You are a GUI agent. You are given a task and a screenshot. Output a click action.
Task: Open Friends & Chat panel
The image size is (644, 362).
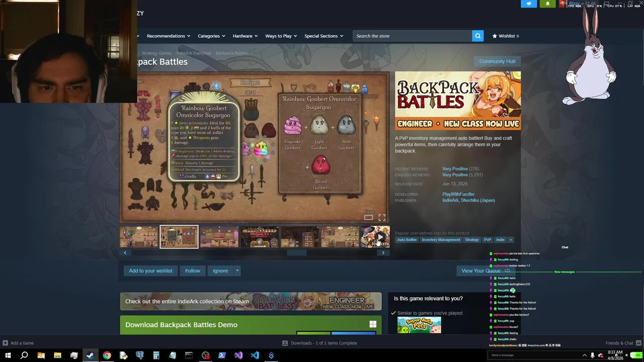[x=623, y=343]
